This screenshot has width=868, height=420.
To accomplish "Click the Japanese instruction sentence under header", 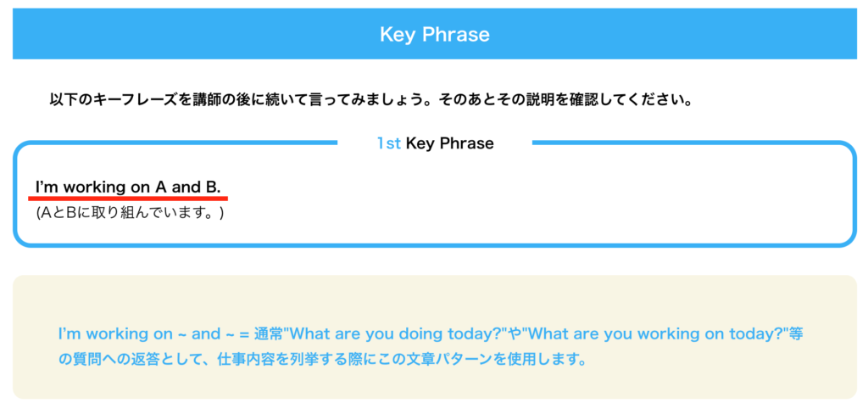I will (371, 102).
